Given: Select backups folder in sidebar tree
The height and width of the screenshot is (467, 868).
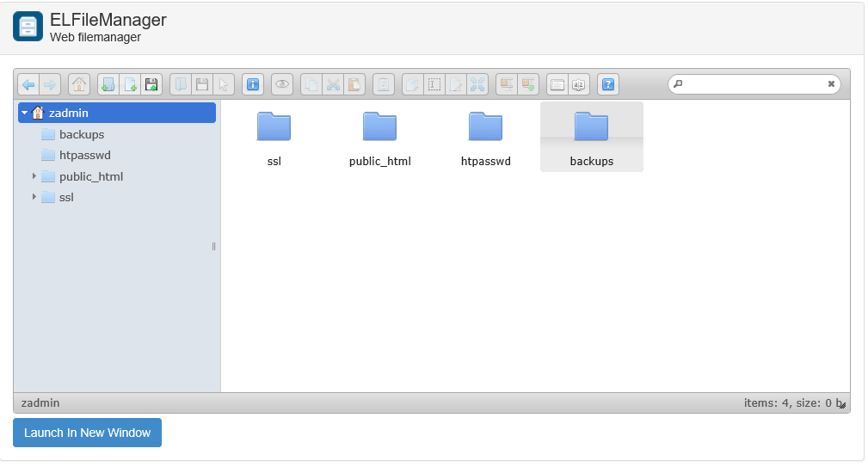Looking at the screenshot, I should 81,134.
